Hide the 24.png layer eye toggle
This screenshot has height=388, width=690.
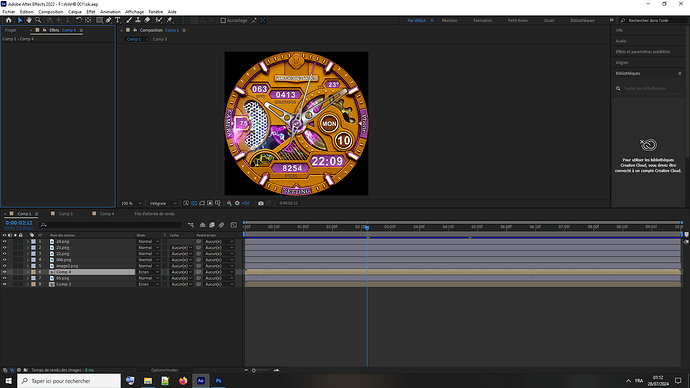[4, 242]
